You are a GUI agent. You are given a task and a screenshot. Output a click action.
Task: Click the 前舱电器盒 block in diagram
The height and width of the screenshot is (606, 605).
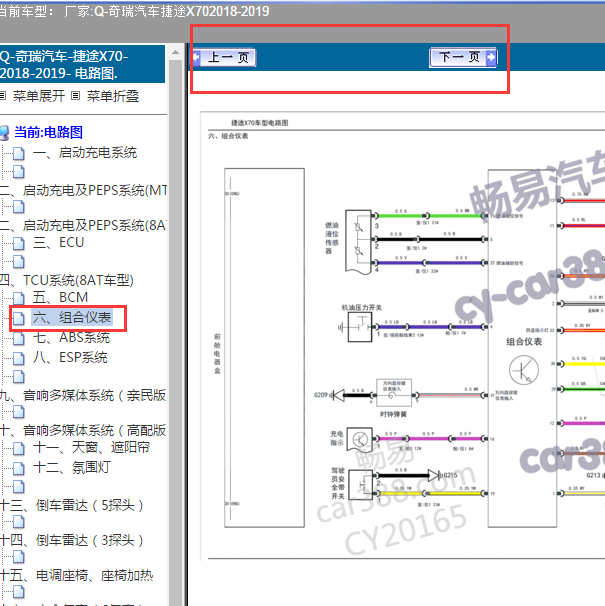point(264,347)
